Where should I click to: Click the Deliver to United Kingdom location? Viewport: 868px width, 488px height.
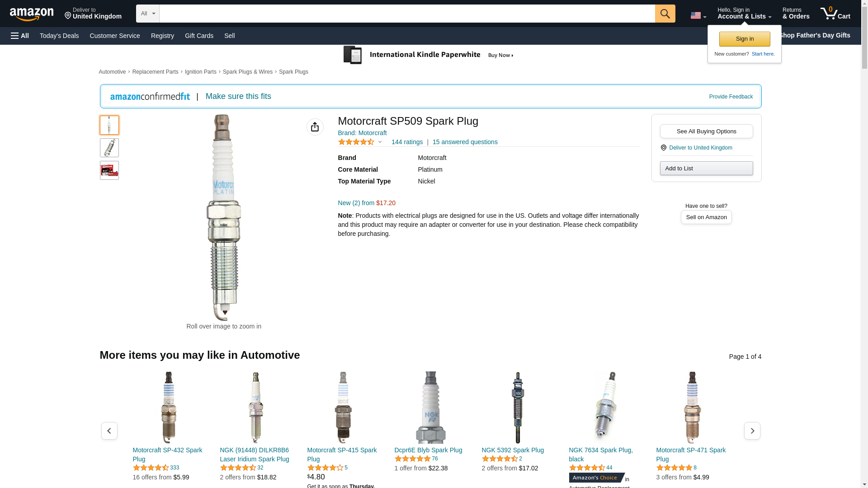tap(93, 14)
